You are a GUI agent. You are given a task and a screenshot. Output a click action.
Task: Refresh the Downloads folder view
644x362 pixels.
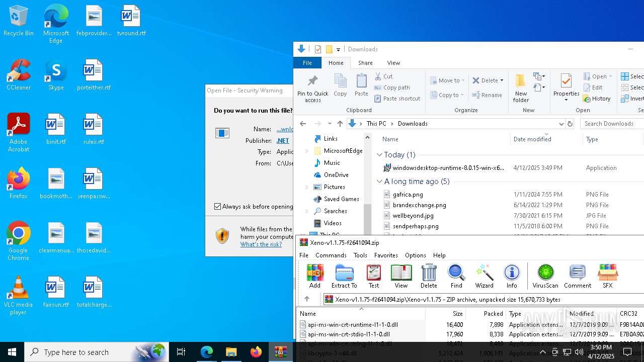[x=570, y=124]
